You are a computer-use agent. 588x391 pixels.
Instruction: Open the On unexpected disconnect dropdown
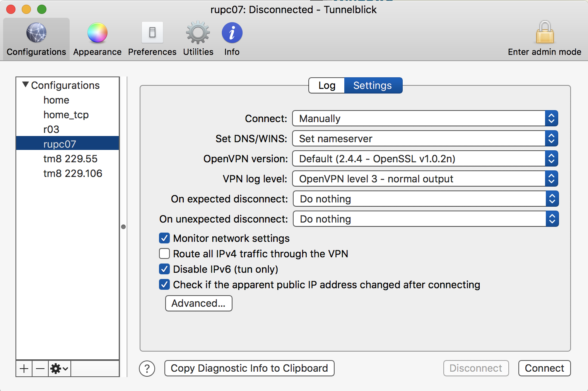(x=426, y=219)
